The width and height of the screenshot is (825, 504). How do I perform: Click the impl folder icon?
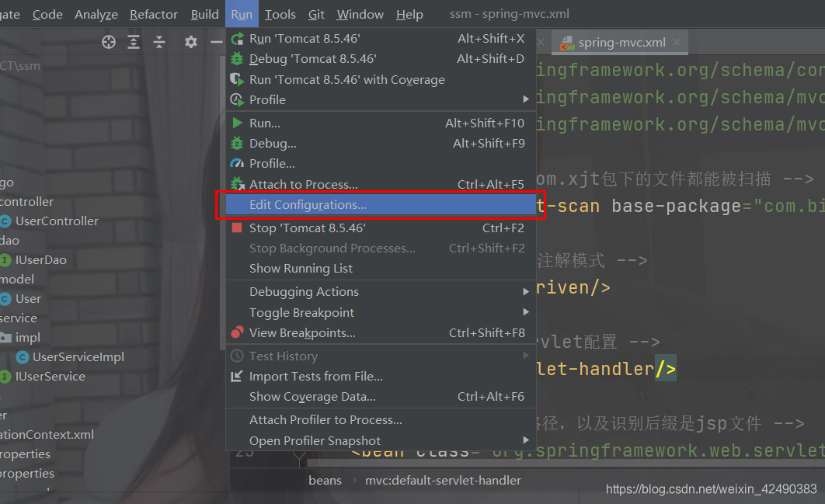click(5, 337)
